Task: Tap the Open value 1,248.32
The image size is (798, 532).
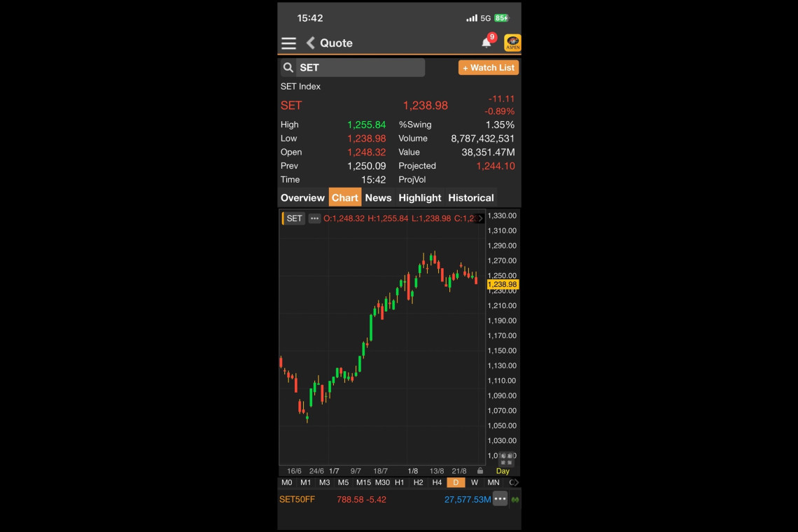Action: pyautogui.click(x=366, y=152)
